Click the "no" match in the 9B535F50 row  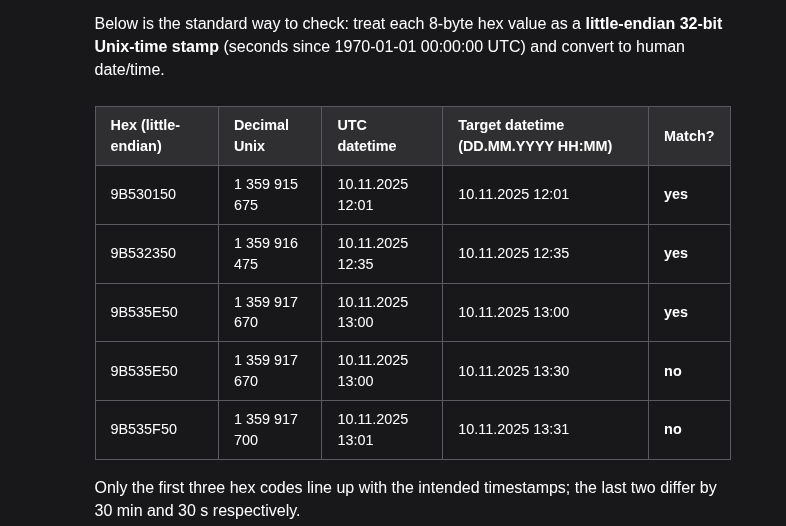[673, 429]
